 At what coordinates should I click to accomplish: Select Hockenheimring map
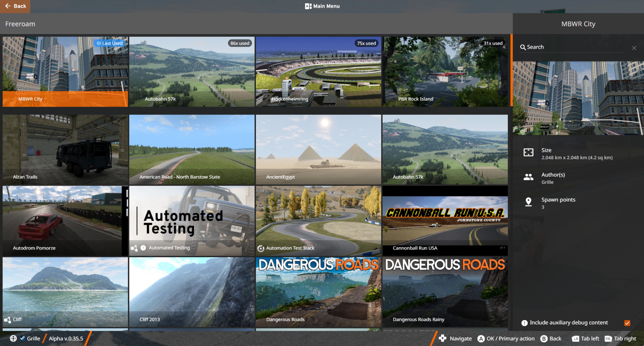point(318,72)
